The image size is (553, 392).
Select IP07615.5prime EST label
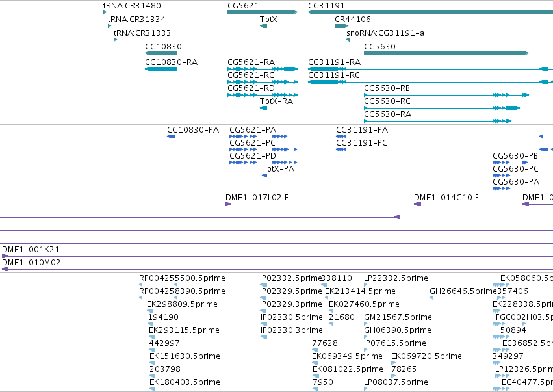(x=395, y=343)
